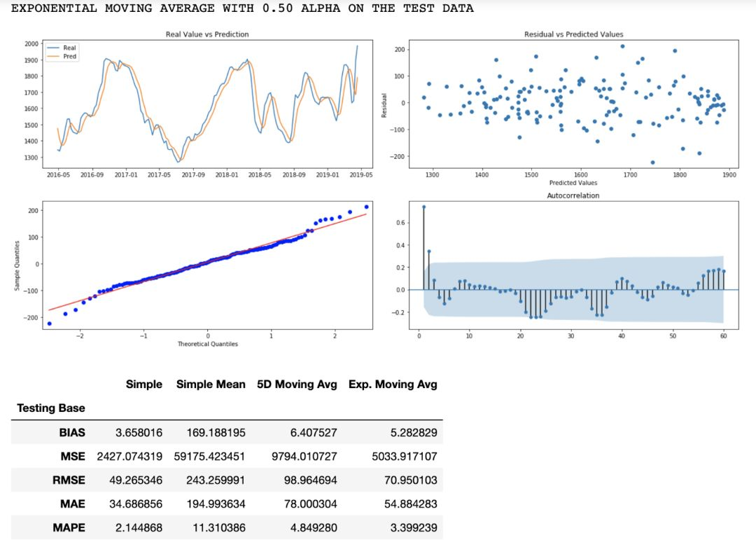Click the 'Theoretical Quantiles' x-axis label
756x540 pixels.
point(207,344)
